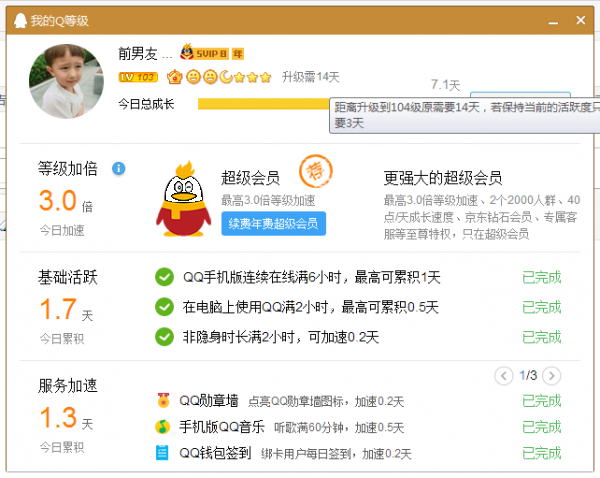Click the super member penguin mascot
Viewport: 600px width, 478px height.
tap(184, 199)
